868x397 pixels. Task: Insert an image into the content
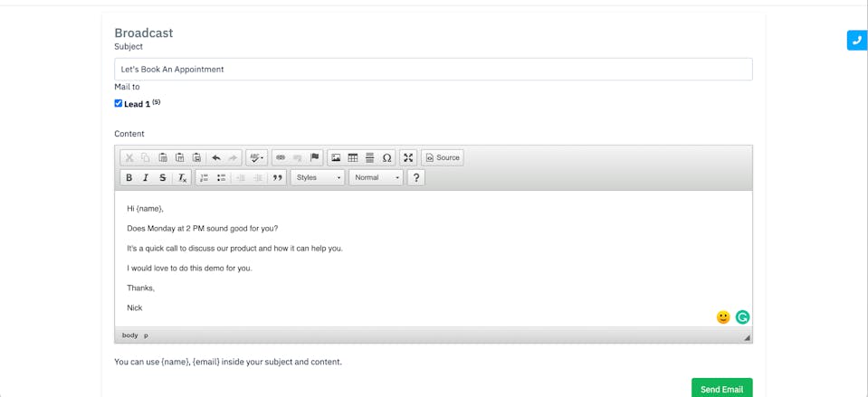(336, 157)
